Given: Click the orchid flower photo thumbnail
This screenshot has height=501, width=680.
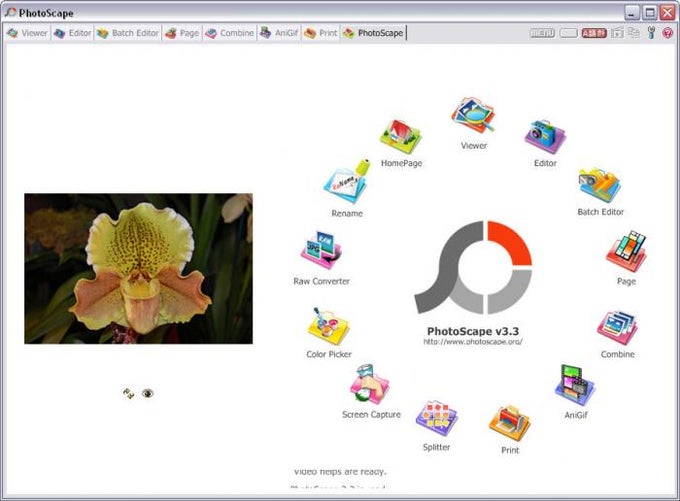Looking at the screenshot, I should pyautogui.click(x=138, y=269).
